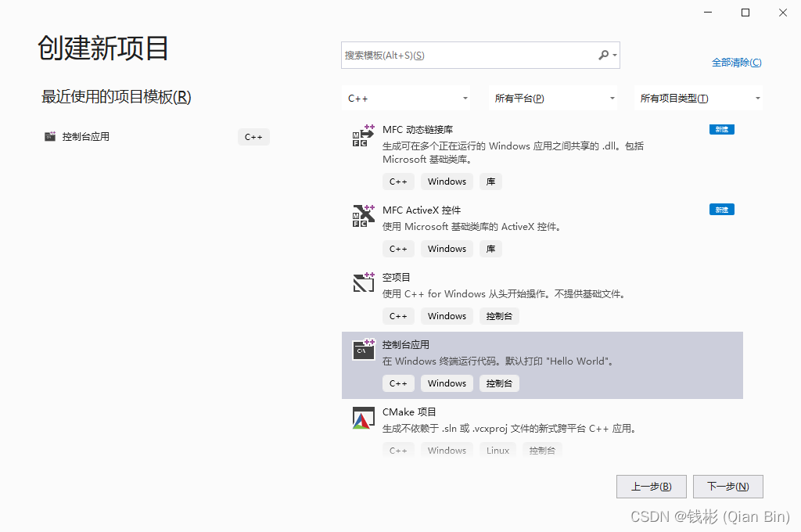Click the C++ tag under 控制台应用 description
Screen dimensions: 801x532
click(398, 383)
